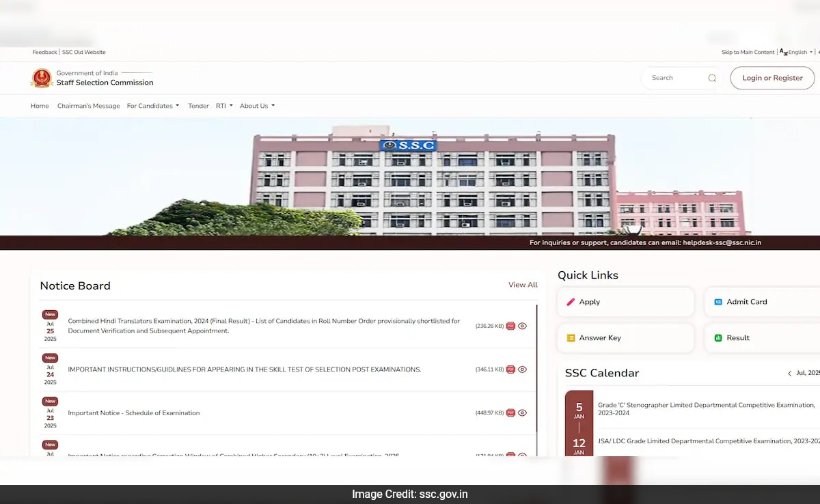Click the Feedback link
Viewport: 820px width, 504px height.
click(x=44, y=52)
